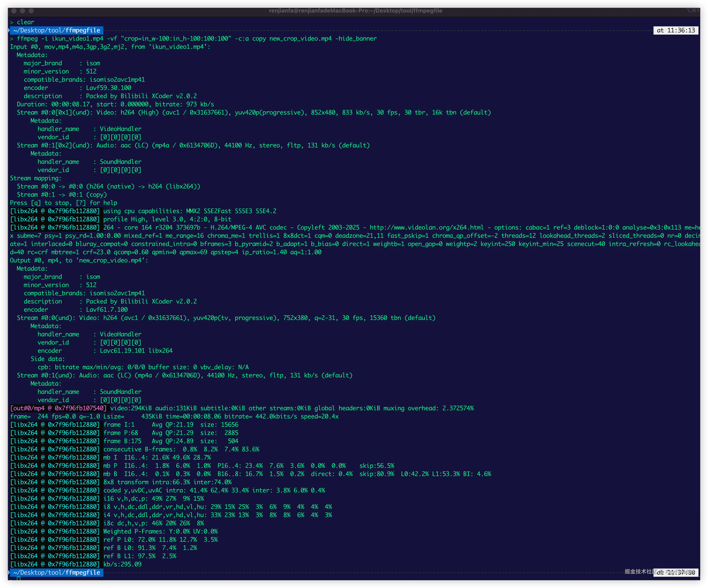708x588 pixels.
Task: Click the blue path segment at bottom prompt
Action: (57, 572)
